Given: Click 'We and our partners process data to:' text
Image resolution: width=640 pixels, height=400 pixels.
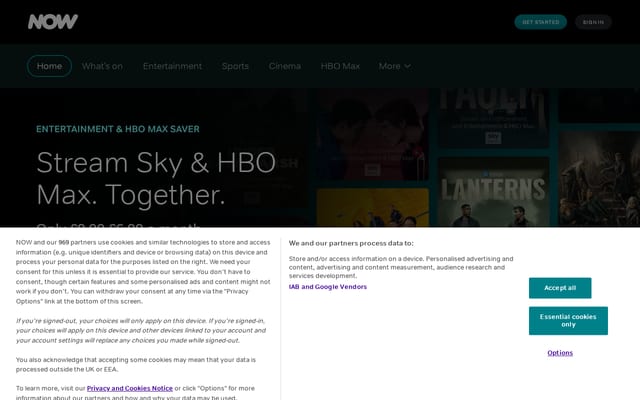Looking at the screenshot, I should tap(351, 243).
